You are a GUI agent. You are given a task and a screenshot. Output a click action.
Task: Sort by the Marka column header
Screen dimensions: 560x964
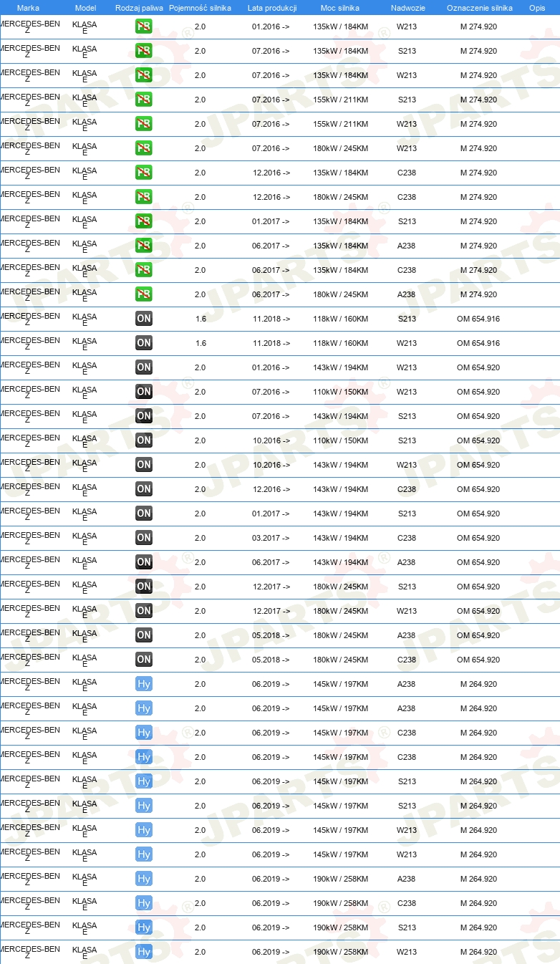pos(28,8)
